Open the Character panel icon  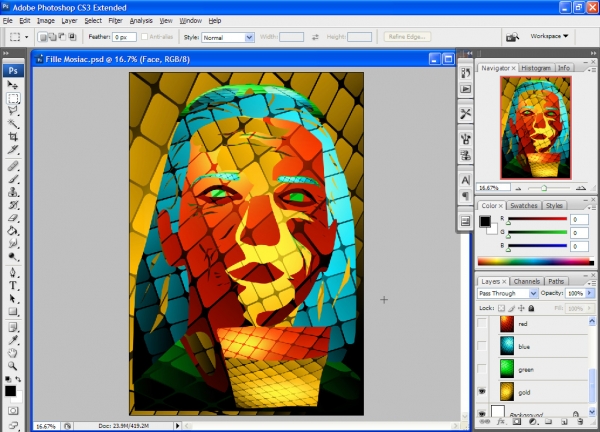coord(465,180)
